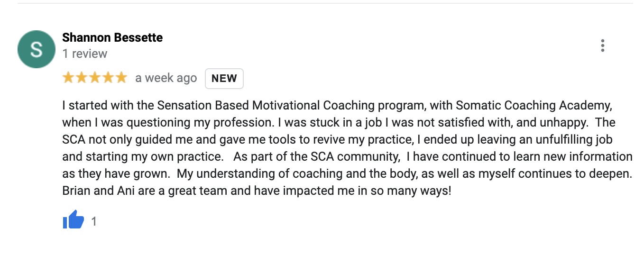Click the second rating star
The height and width of the screenshot is (255, 644).
(82, 78)
